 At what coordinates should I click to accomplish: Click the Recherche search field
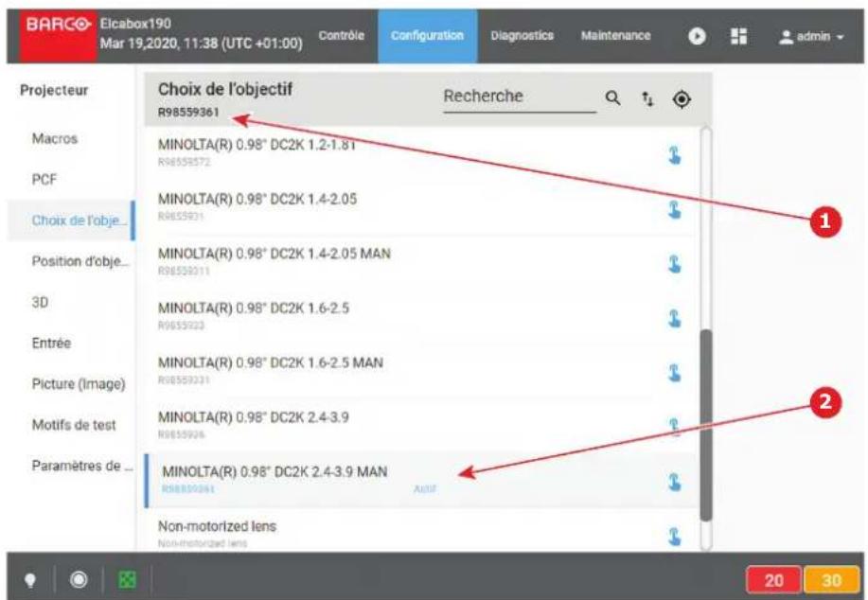[520, 97]
